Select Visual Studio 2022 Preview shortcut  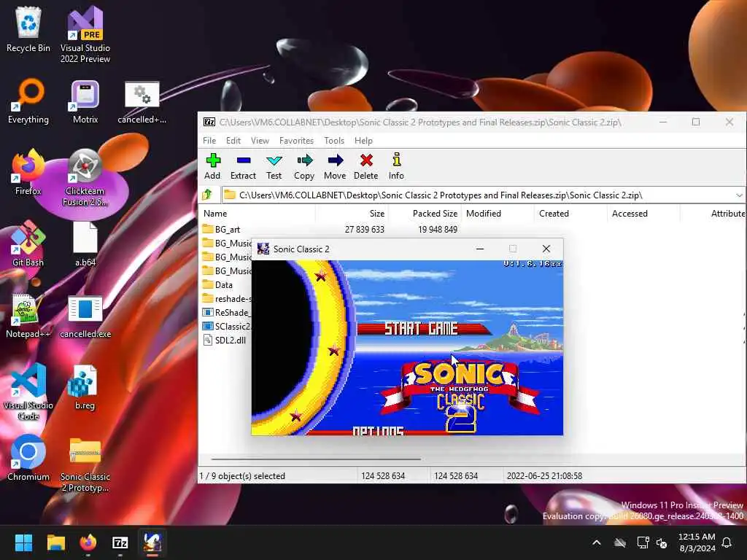coord(85,34)
